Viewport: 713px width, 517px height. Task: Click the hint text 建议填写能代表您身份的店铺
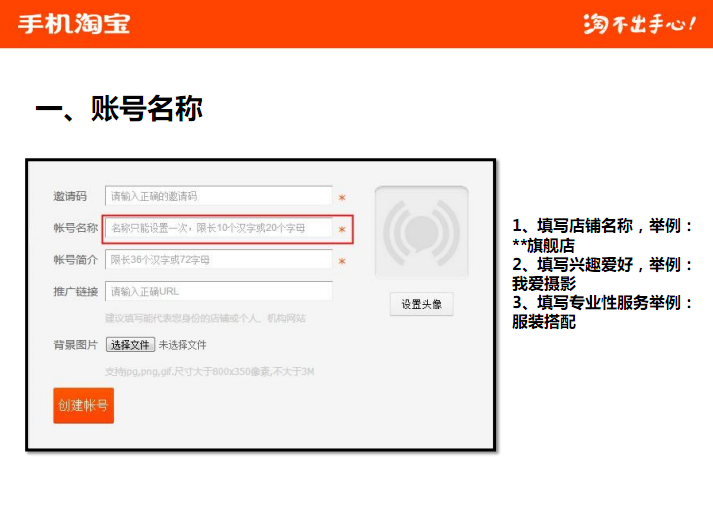(x=206, y=318)
